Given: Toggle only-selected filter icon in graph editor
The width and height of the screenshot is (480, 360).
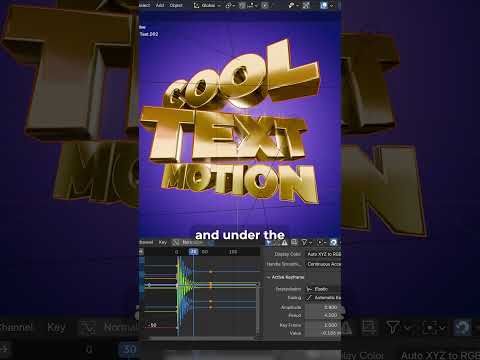Looking at the screenshot, I should (x=269, y=242).
